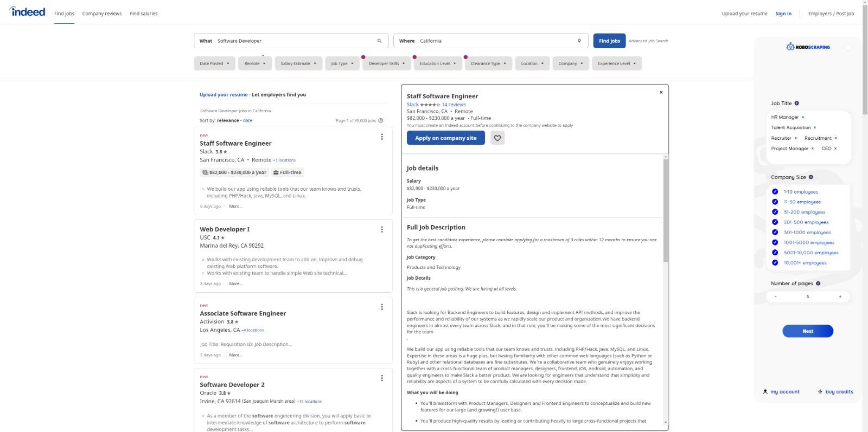This screenshot has width=868, height=432.
Task: Close the Staff Software Engineer job panel
Action: pyautogui.click(x=661, y=93)
